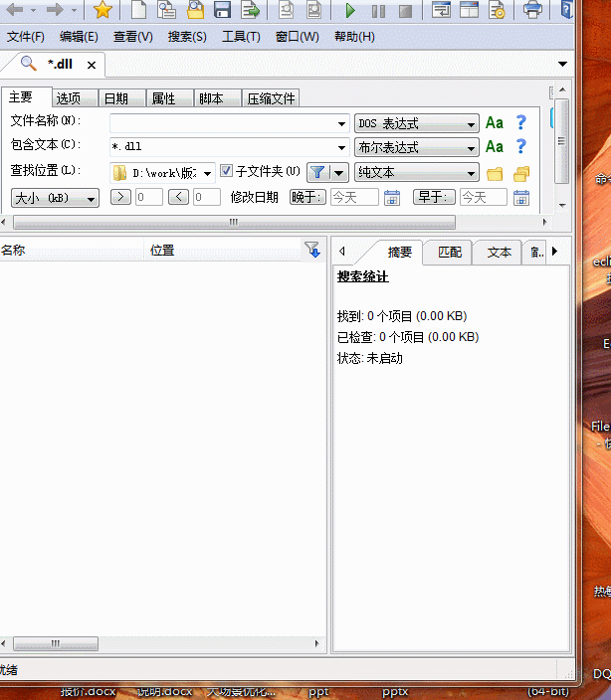The image size is (611, 700).
Task: Click the help book icon in the toolbar
Action: (x=567, y=10)
